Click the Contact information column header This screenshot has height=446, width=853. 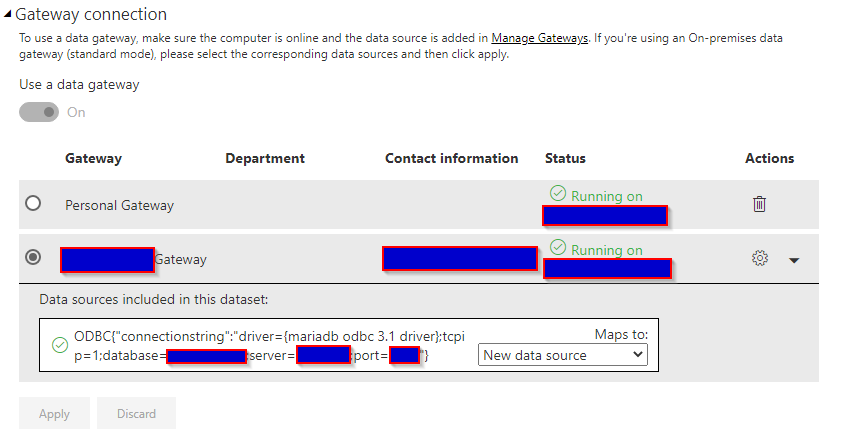pos(452,158)
